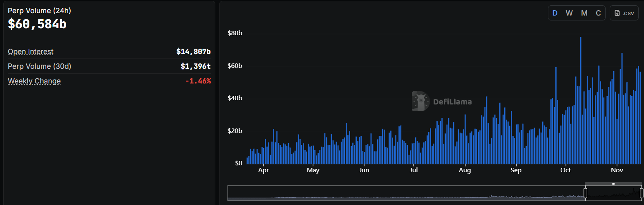The width and height of the screenshot is (644, 205).
Task: Click the Oct x-axis label
Action: 566,170
